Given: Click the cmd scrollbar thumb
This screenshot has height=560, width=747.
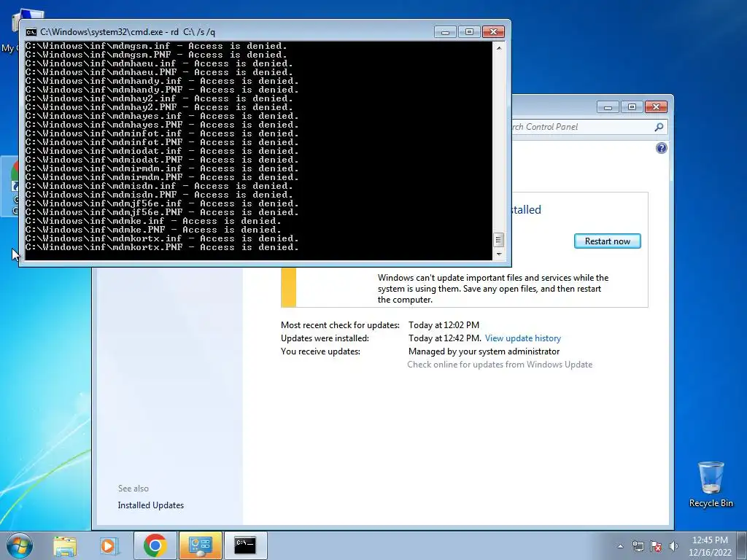Looking at the screenshot, I should click(498, 239).
